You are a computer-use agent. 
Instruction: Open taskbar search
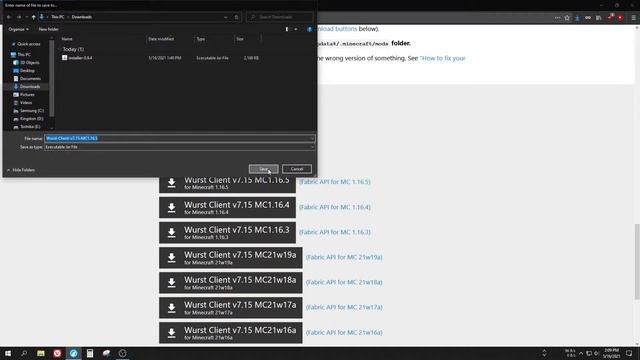24,353
